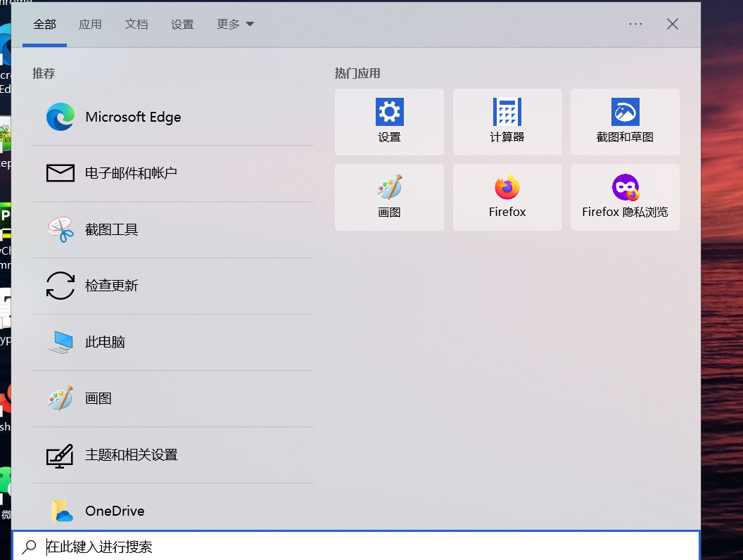The image size is (743, 560).
Task: Open Microsoft Edge from recommended list
Action: (133, 117)
